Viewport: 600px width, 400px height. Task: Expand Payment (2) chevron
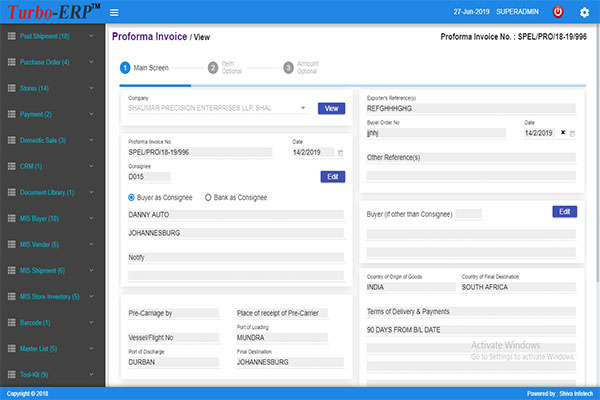point(91,114)
